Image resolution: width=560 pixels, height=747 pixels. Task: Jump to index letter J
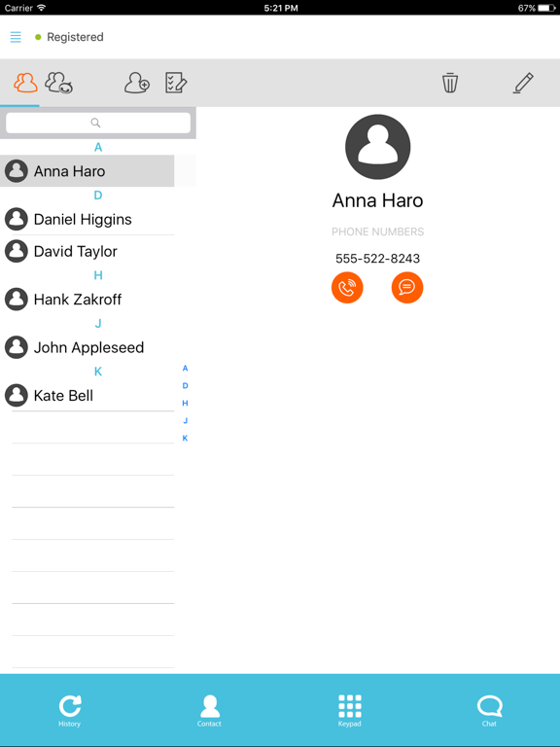pos(186,420)
